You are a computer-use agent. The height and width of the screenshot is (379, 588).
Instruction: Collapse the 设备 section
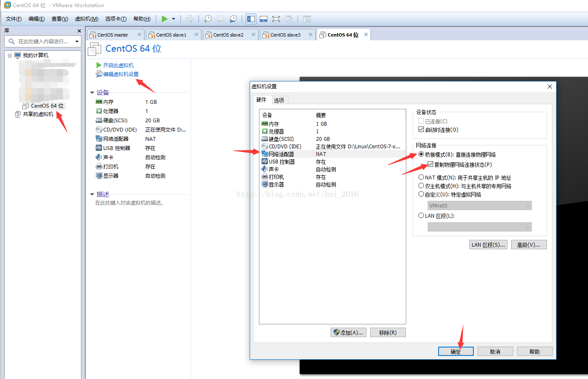pyautogui.click(x=92, y=92)
